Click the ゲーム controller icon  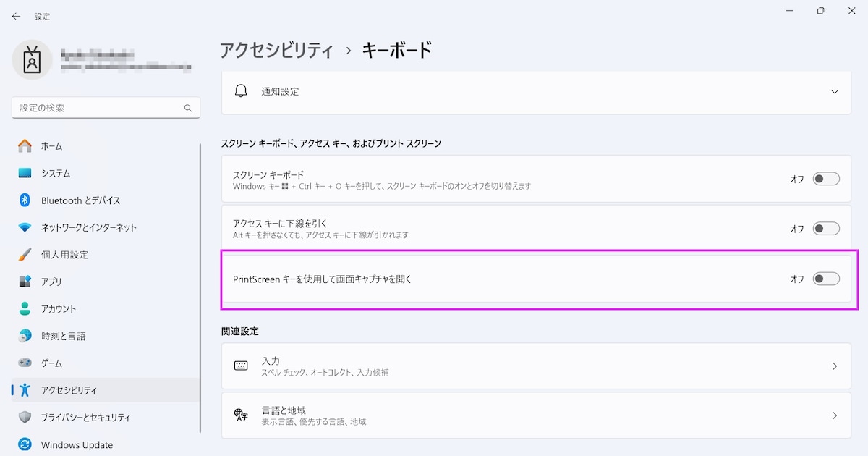[25, 363]
